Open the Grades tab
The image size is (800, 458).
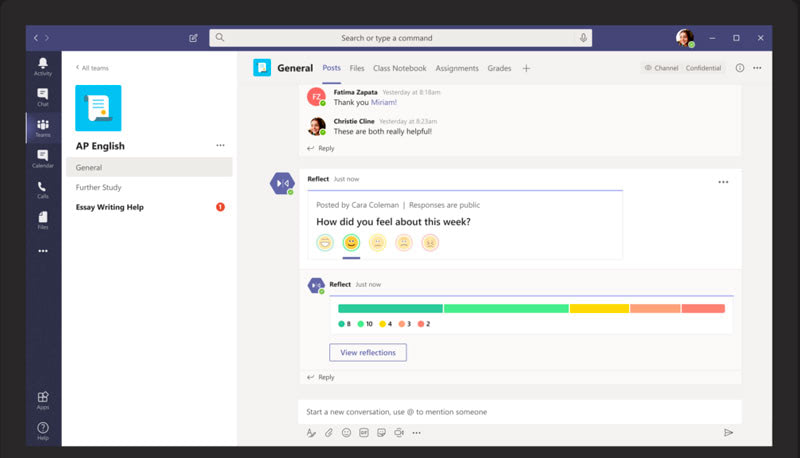499,68
